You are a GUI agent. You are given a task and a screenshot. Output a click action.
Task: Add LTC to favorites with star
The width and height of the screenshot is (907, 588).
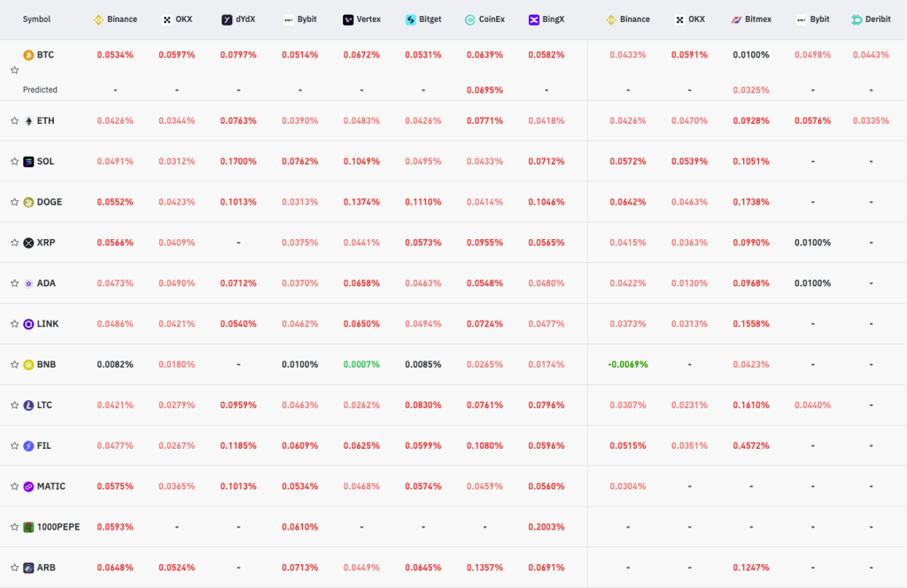(x=14, y=406)
